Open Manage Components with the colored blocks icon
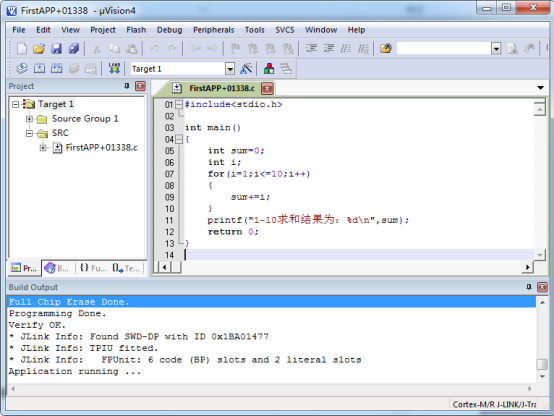Screen dimensions: 554x416 tap(269, 68)
